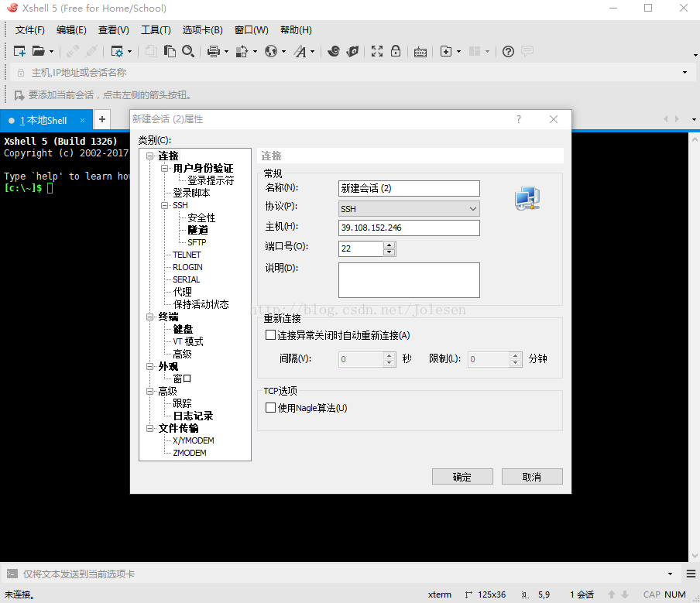Click the Session properties gear icon
The image size is (700, 603).
(117, 51)
